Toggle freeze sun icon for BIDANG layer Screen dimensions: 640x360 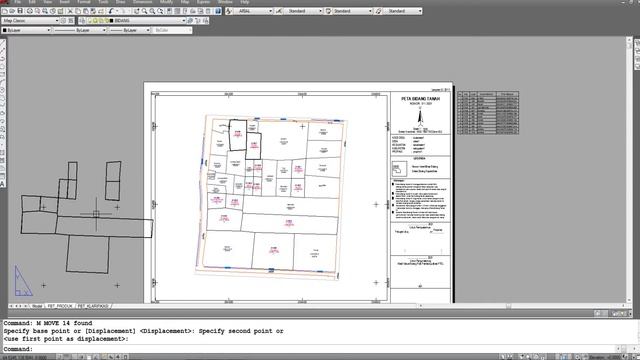(x=96, y=20)
